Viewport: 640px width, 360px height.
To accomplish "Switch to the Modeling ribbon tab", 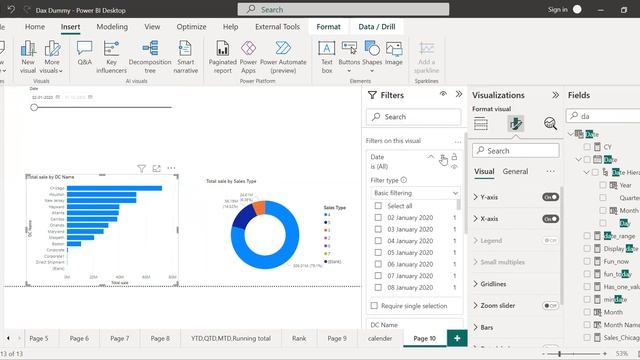I will click(112, 27).
